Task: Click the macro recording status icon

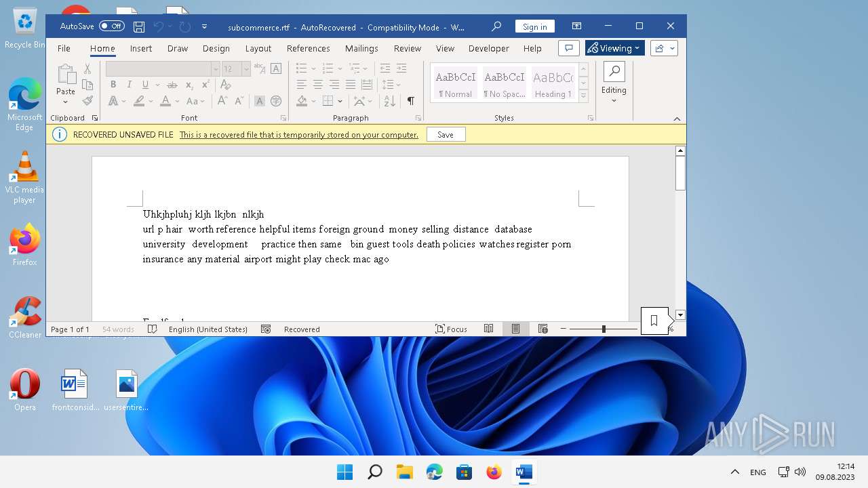Action: (266, 329)
